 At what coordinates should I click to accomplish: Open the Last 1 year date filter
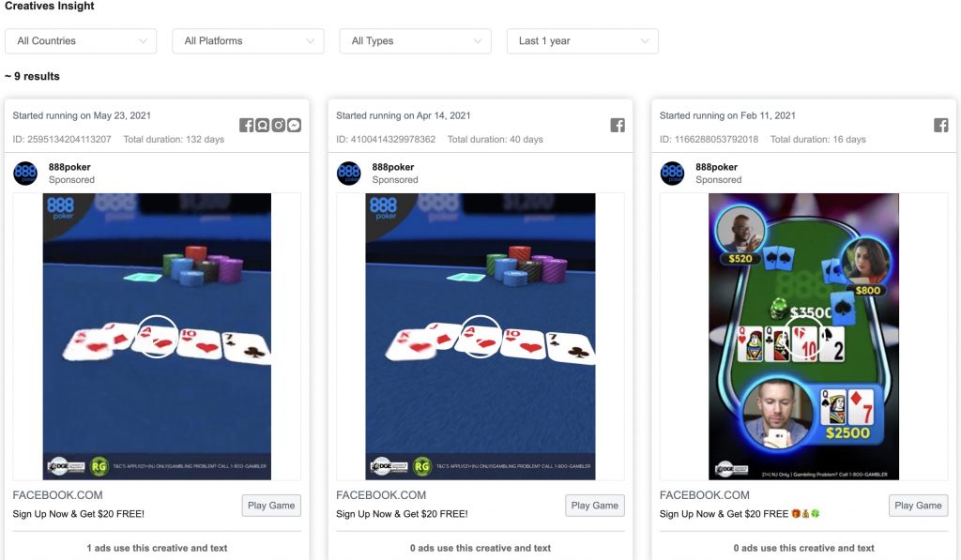[583, 41]
